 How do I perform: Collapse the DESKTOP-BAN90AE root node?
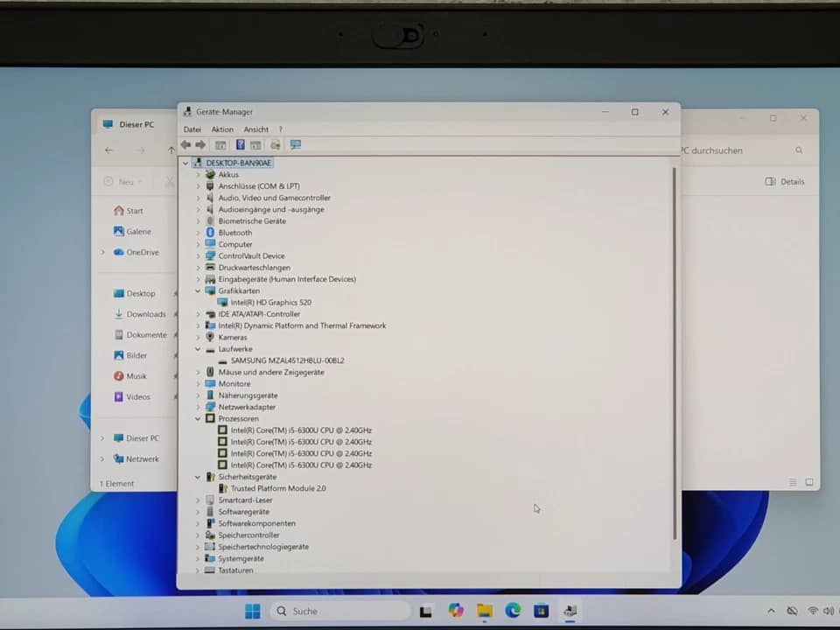tap(185, 163)
